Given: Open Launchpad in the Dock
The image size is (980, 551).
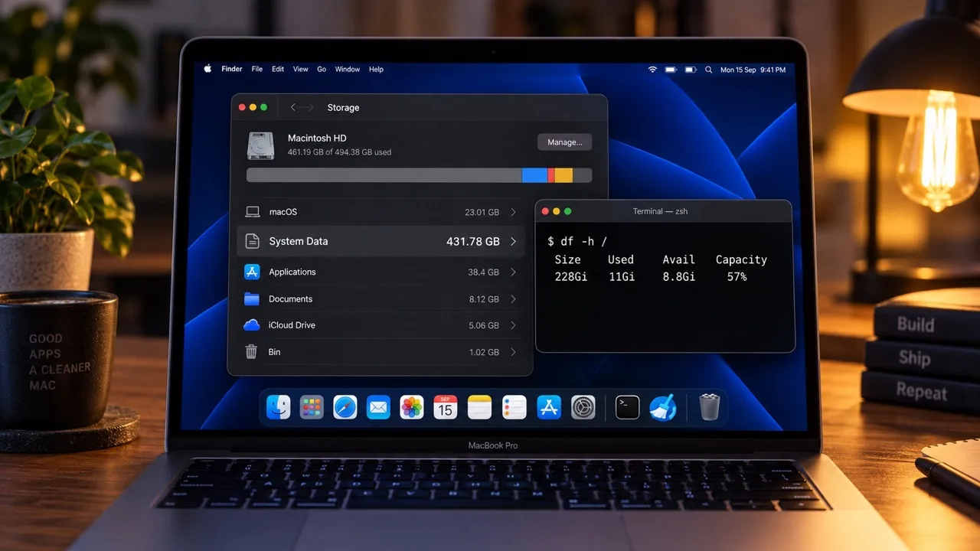Looking at the screenshot, I should coord(312,407).
